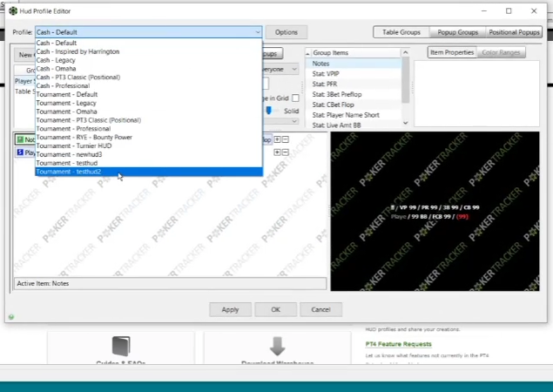The image size is (553, 392).
Task: Choose 'Tournament - Legacy' profile
Action: [149, 103]
